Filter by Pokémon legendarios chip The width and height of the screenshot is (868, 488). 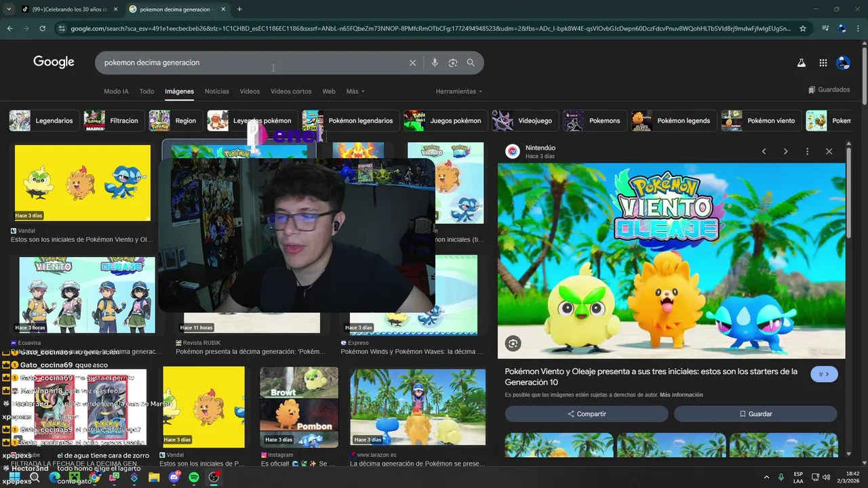pos(351,121)
